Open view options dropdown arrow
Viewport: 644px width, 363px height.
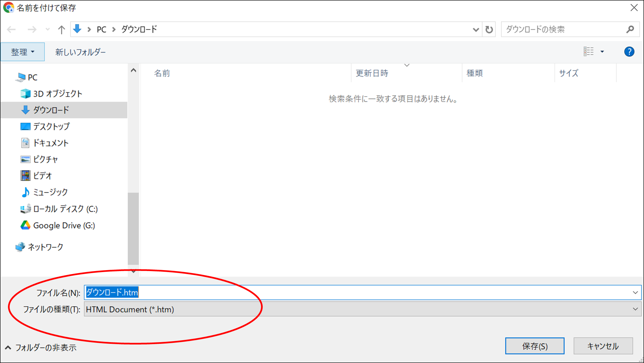pos(602,52)
